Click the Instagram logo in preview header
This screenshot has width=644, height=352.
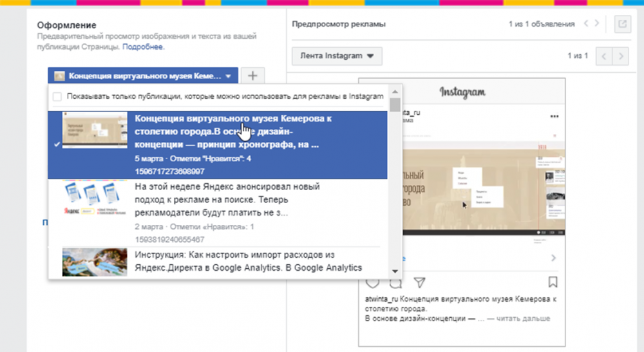462,92
